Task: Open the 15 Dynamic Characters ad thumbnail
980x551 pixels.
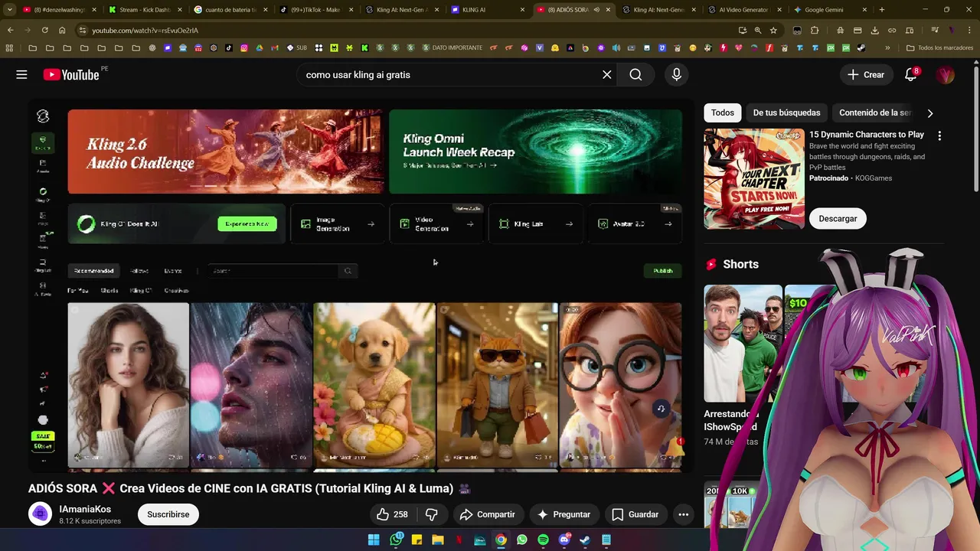Action: [754, 178]
